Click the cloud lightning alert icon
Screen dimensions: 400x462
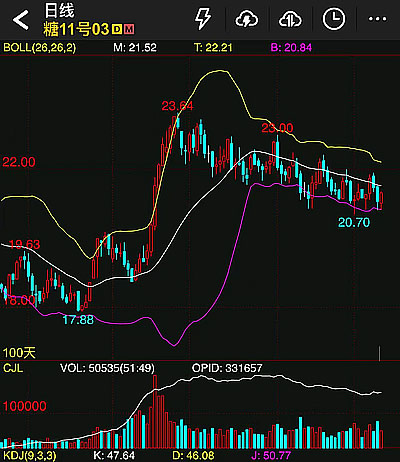tap(247, 19)
